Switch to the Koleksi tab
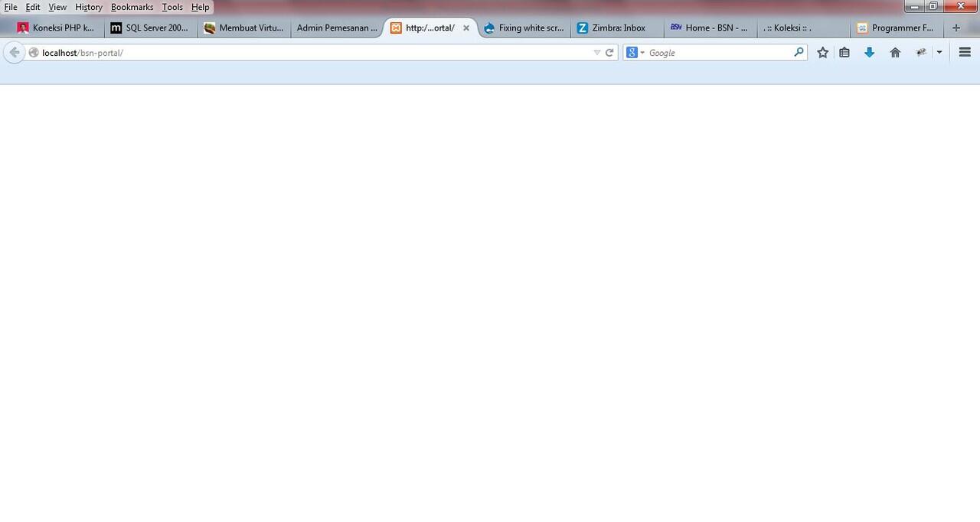The width and height of the screenshot is (980, 522). 804,28
